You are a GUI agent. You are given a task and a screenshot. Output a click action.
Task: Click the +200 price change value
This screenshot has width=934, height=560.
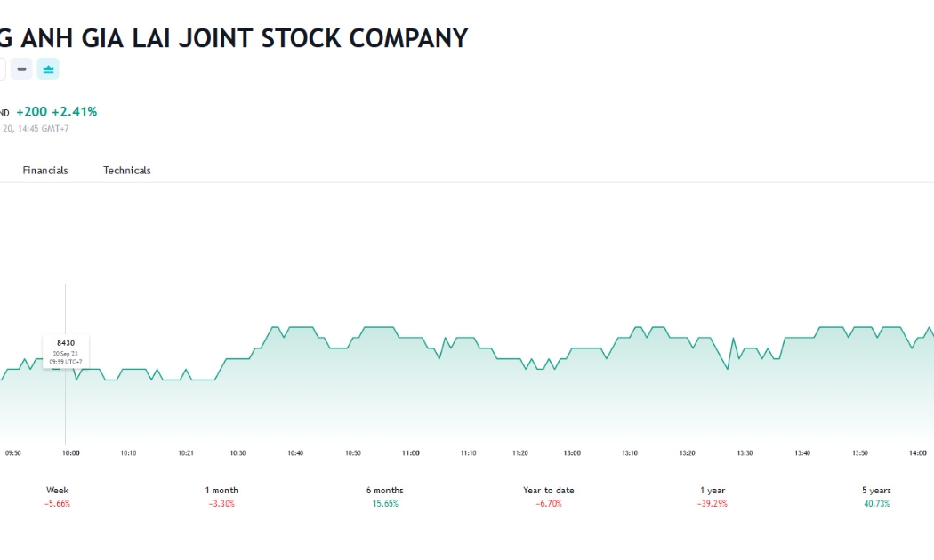click(x=31, y=112)
